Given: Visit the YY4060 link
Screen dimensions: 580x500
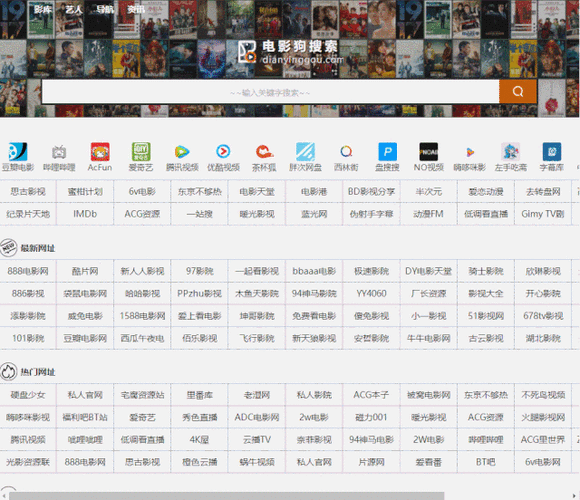Looking at the screenshot, I should point(371,294).
